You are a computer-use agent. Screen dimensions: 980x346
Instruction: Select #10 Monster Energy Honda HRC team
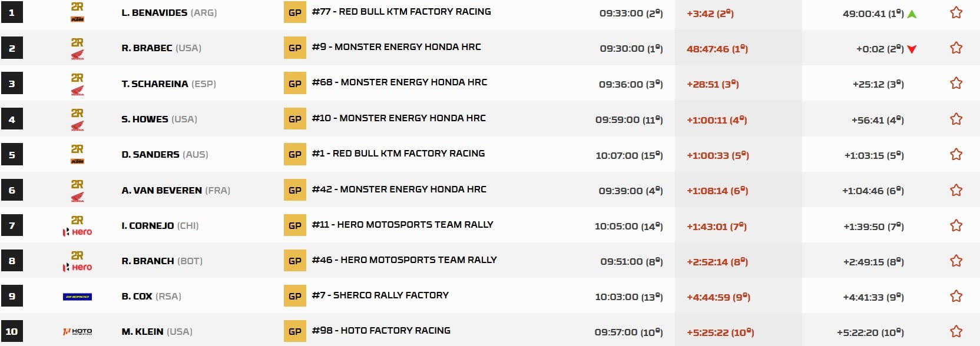399,118
